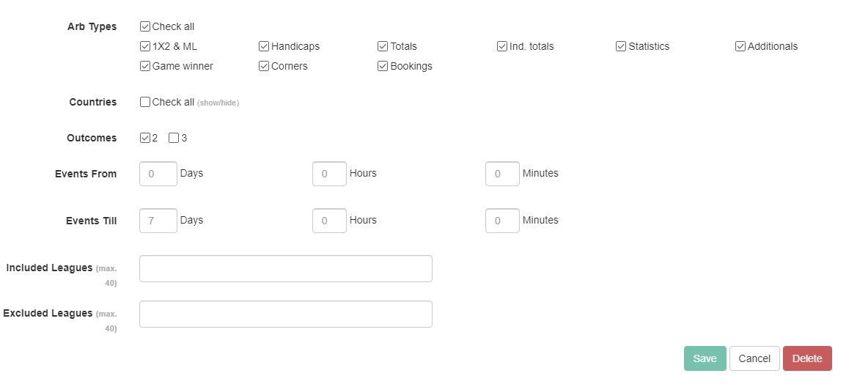Uncheck the Handicaps arb type

coord(264,46)
